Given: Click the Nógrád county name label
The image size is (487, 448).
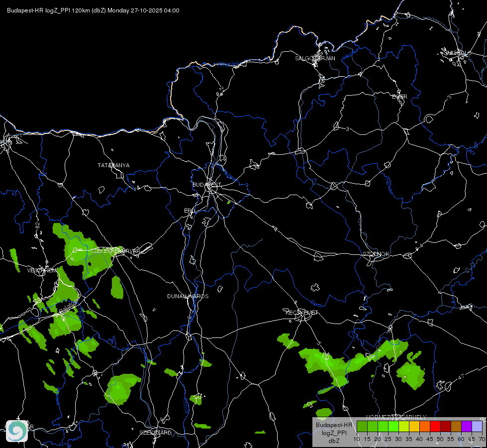Looking at the screenshot, I should pos(227,64).
